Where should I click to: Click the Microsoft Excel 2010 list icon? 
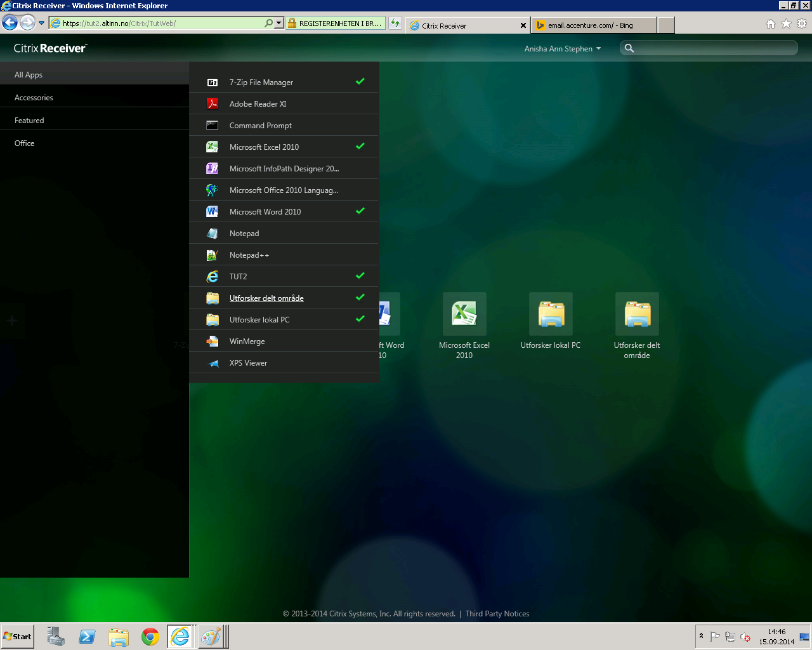213,147
